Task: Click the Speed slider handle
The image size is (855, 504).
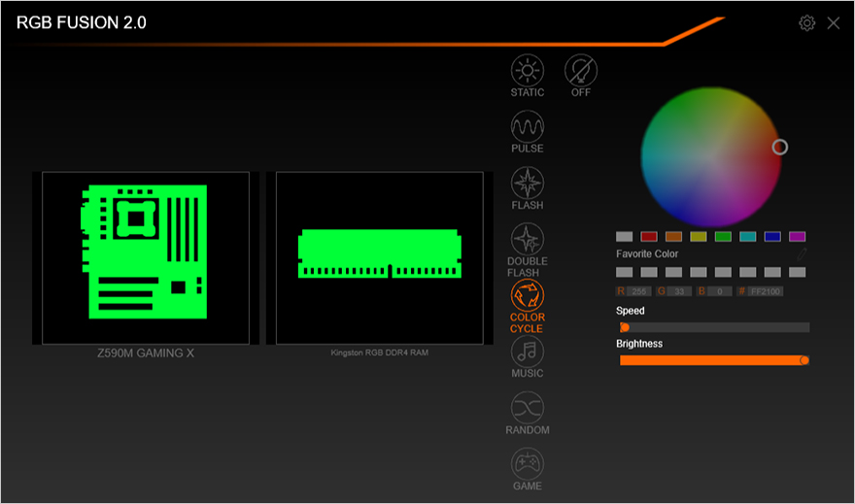Action: 625,327
